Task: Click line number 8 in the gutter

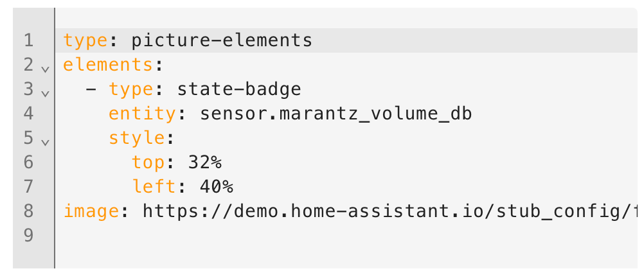Action: [28, 211]
